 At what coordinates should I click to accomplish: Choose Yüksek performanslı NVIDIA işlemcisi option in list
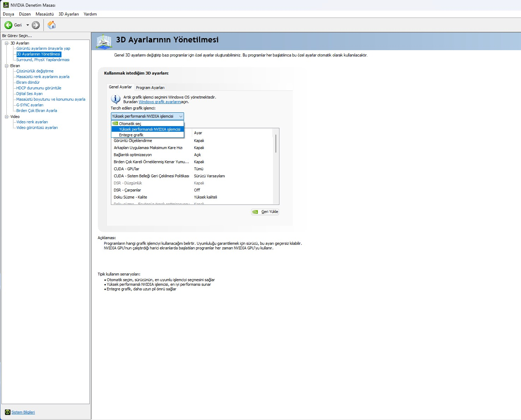click(148, 129)
